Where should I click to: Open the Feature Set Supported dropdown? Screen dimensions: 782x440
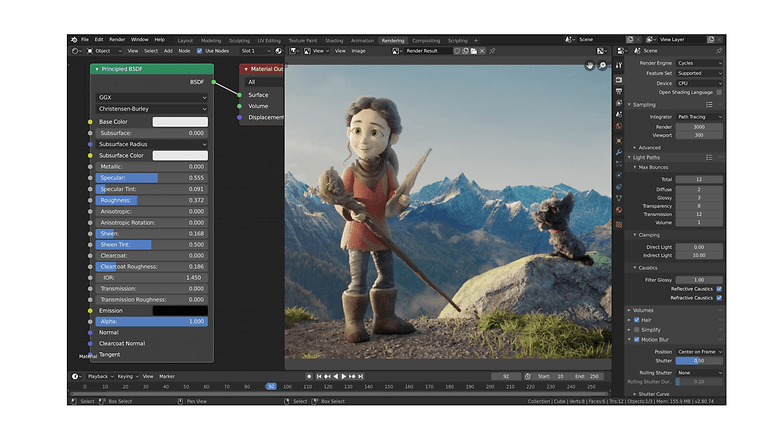(699, 73)
